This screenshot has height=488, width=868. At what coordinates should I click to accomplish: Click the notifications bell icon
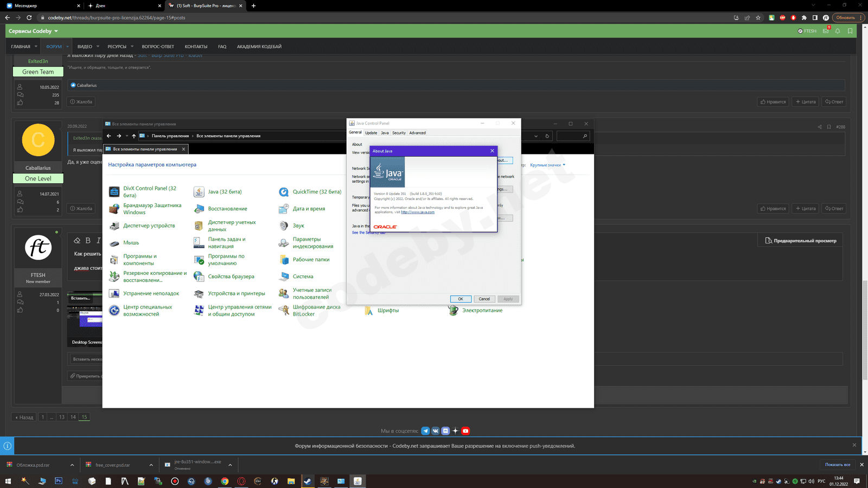(x=838, y=31)
